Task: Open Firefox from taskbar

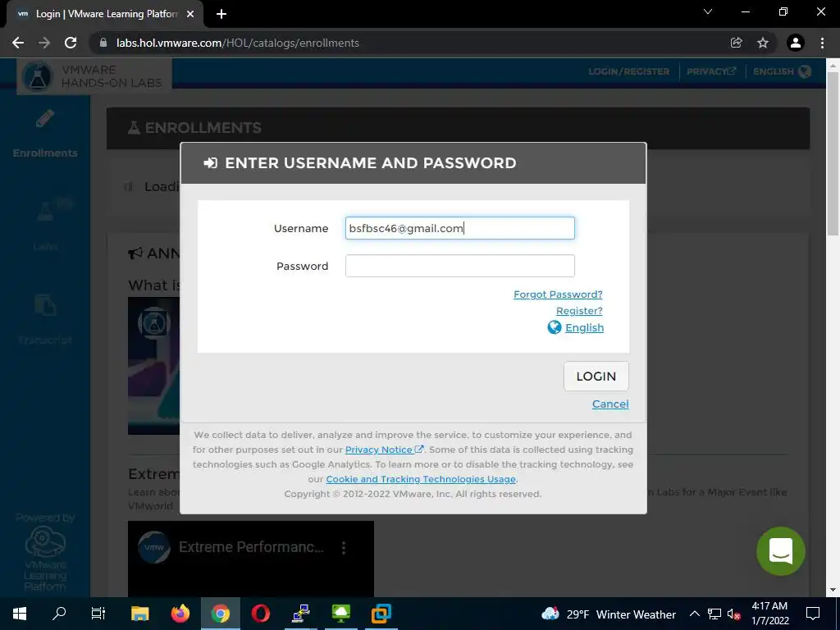Action: [180, 614]
